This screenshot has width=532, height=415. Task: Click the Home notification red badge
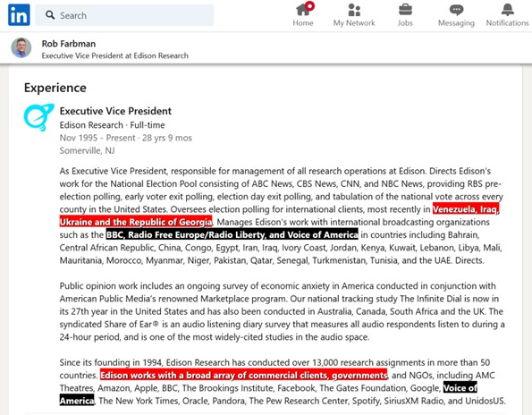[309, 5]
